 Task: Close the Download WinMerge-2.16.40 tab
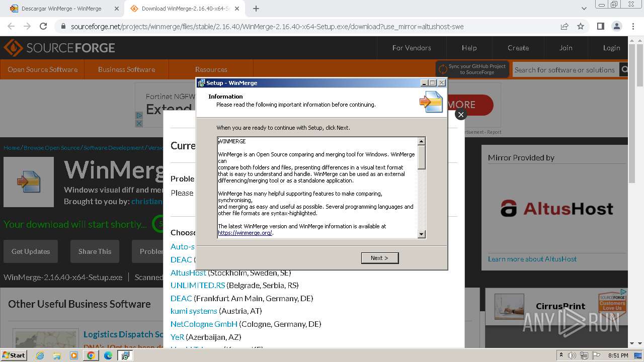[238, 9]
